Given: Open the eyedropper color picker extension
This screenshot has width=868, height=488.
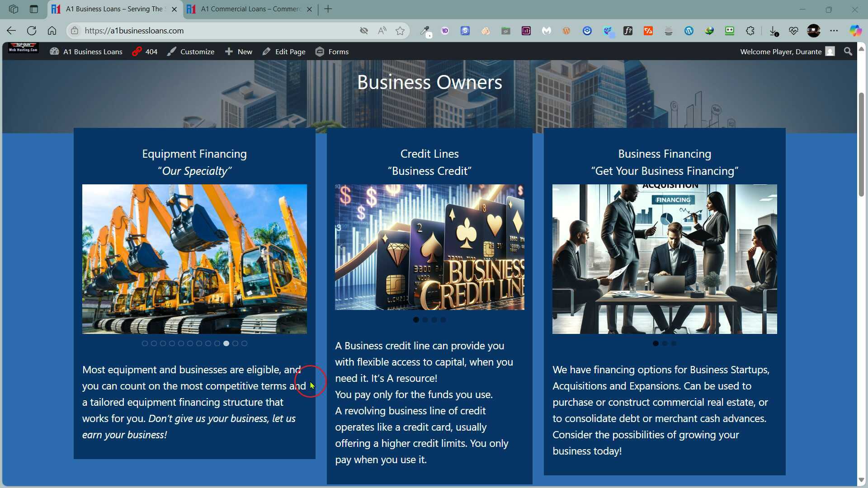Looking at the screenshot, I should click(425, 31).
